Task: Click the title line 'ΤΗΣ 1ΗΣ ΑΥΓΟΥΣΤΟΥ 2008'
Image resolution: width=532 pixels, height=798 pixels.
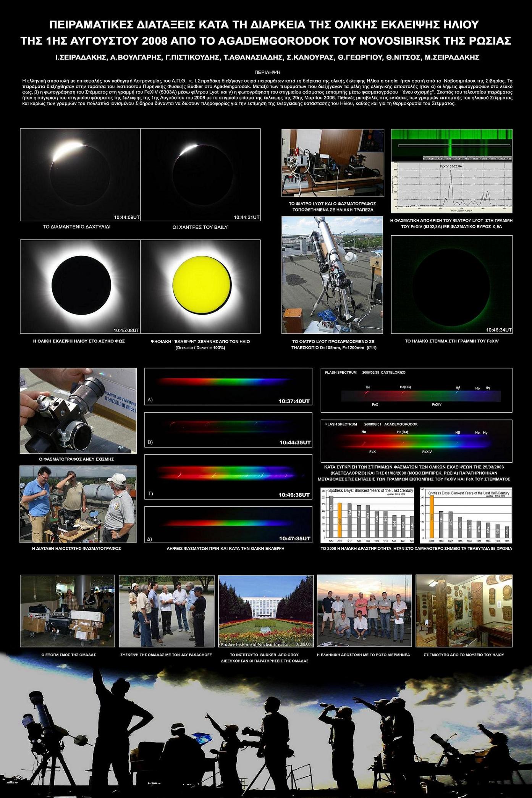Action: point(266,41)
